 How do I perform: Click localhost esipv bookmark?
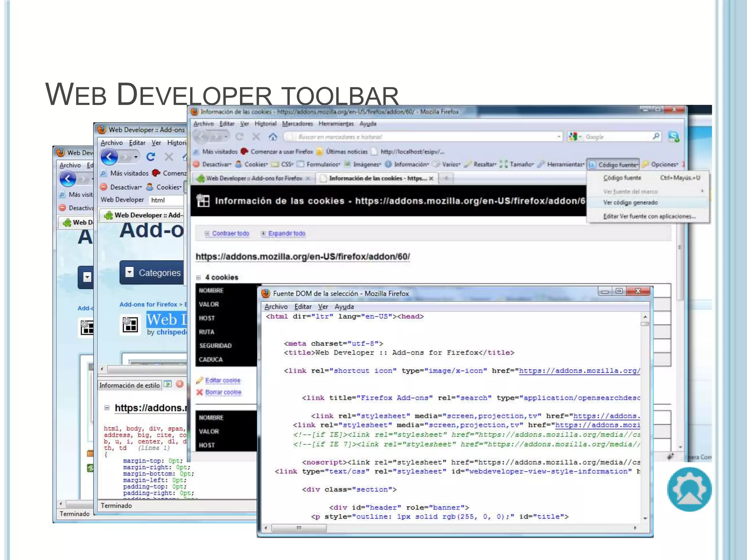[x=408, y=152]
